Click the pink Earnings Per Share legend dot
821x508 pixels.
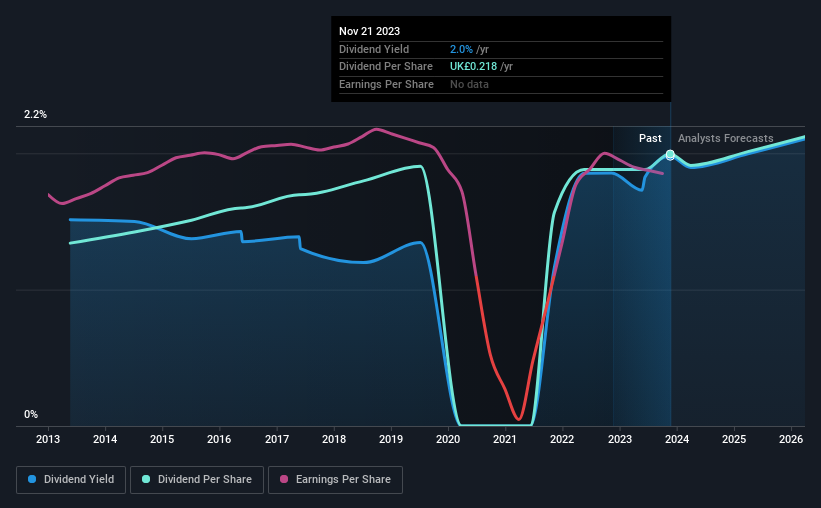(284, 479)
